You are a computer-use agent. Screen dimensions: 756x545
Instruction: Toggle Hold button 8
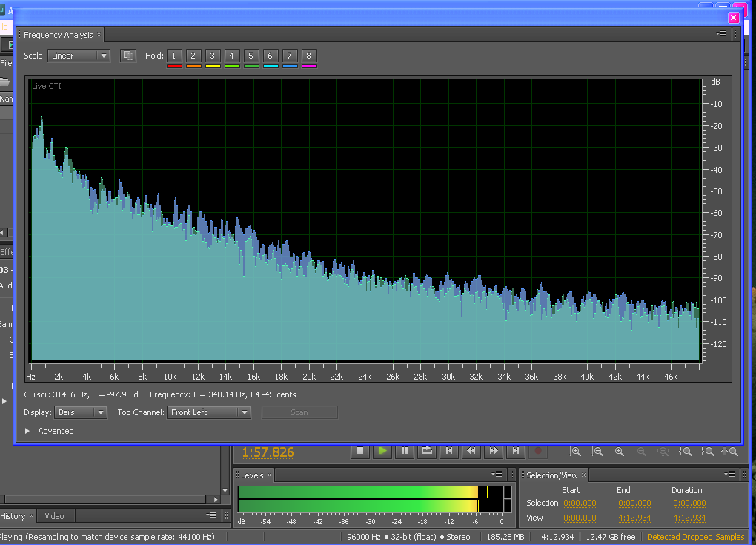click(309, 56)
